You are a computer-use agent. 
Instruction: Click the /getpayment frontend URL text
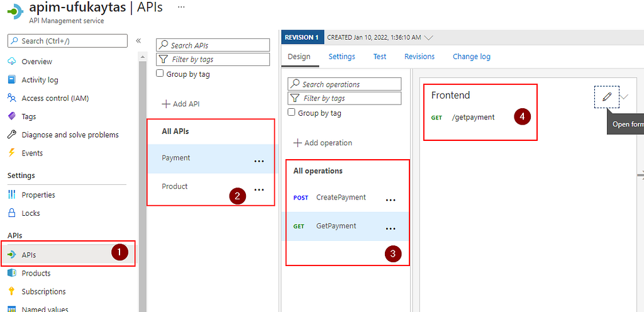pyautogui.click(x=473, y=118)
